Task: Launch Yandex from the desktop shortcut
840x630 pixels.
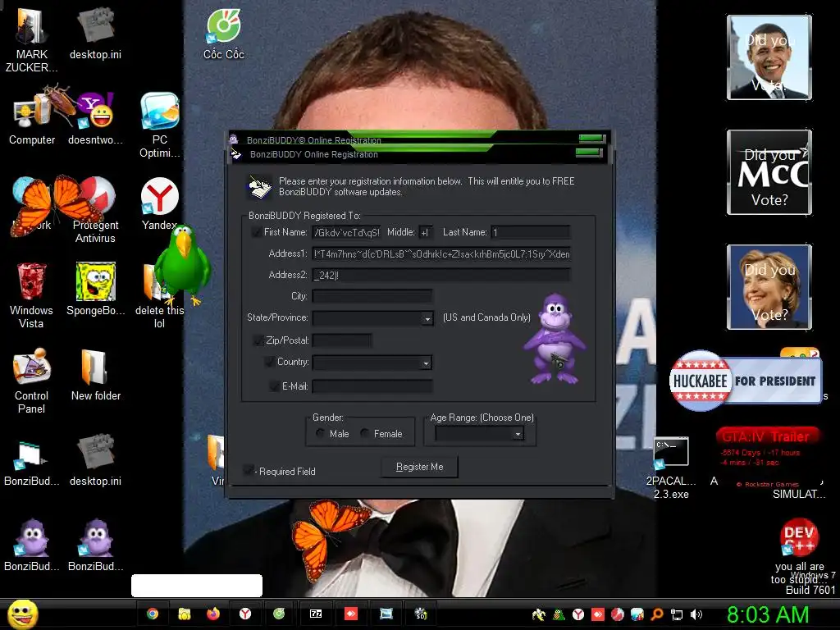Action: (159, 203)
